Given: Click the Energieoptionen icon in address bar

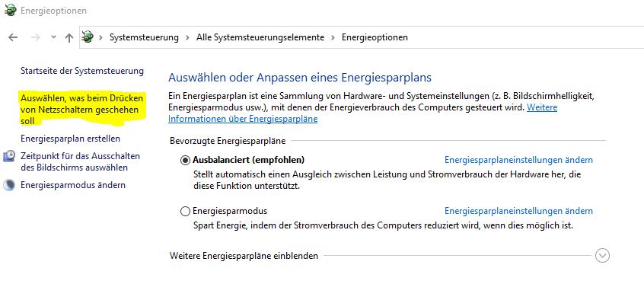Looking at the screenshot, I should pyautogui.click(x=87, y=37).
